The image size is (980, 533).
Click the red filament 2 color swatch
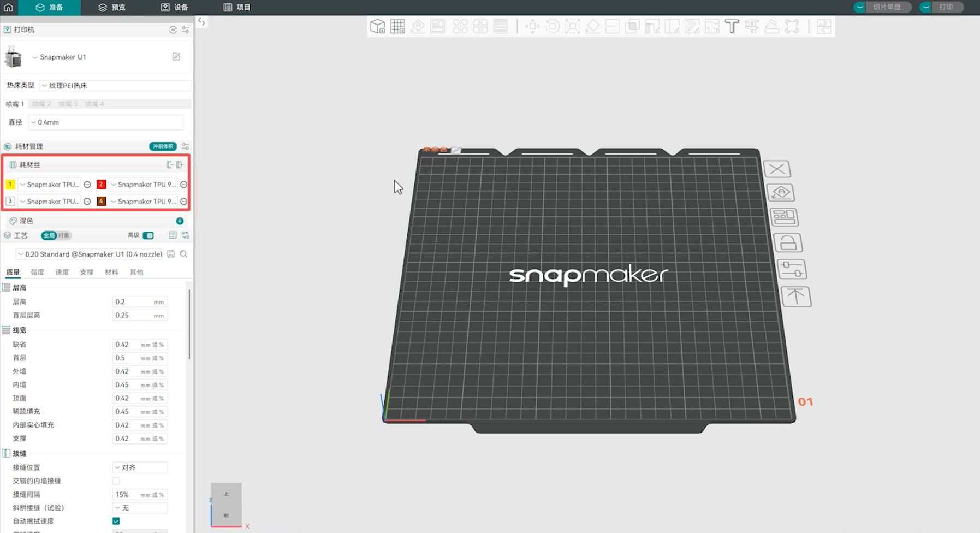coord(101,185)
